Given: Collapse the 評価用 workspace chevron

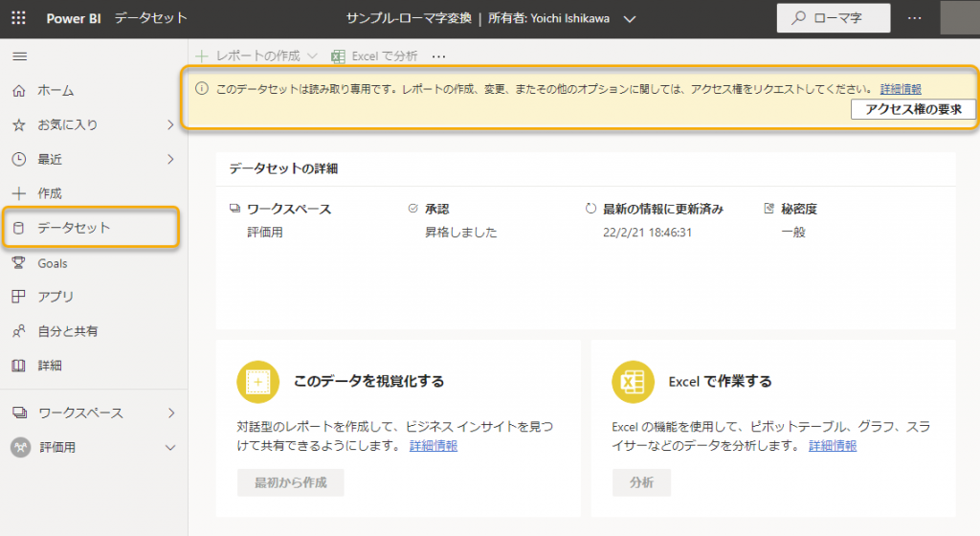Looking at the screenshot, I should point(170,447).
